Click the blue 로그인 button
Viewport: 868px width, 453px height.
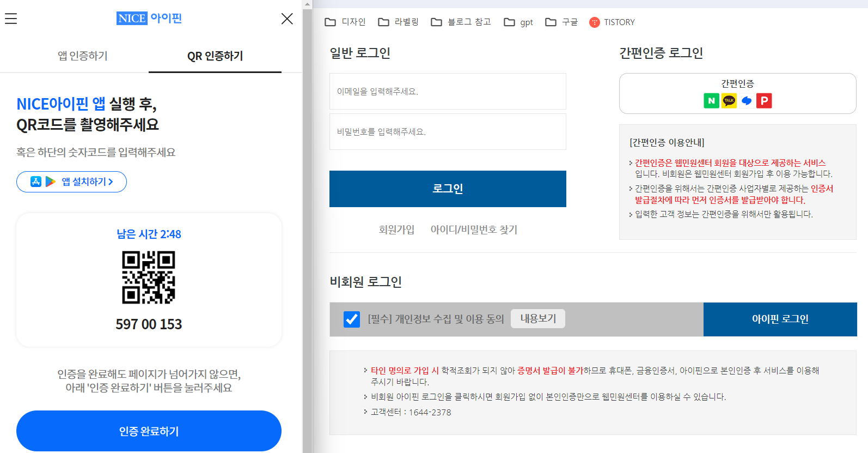(448, 189)
